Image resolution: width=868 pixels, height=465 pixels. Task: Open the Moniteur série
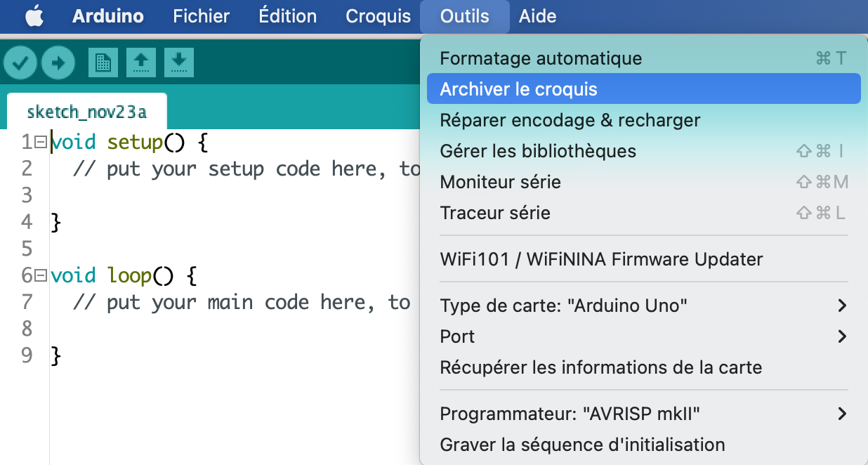tap(643, 182)
